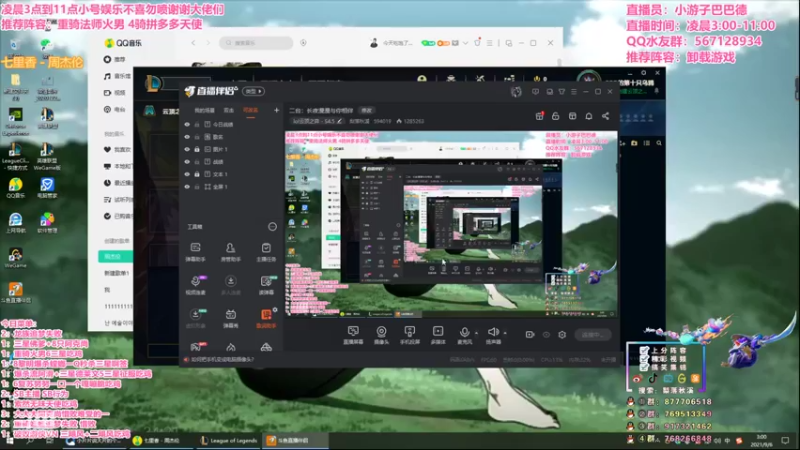Add a new scene with the plus button
This screenshot has width=800, height=450.
(x=277, y=110)
